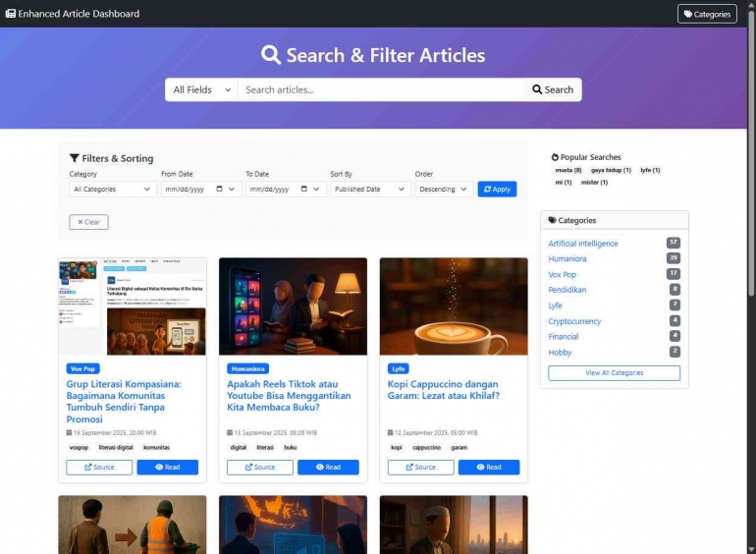Clear all filters
Viewport: 756px width, 554px height.
click(x=88, y=222)
